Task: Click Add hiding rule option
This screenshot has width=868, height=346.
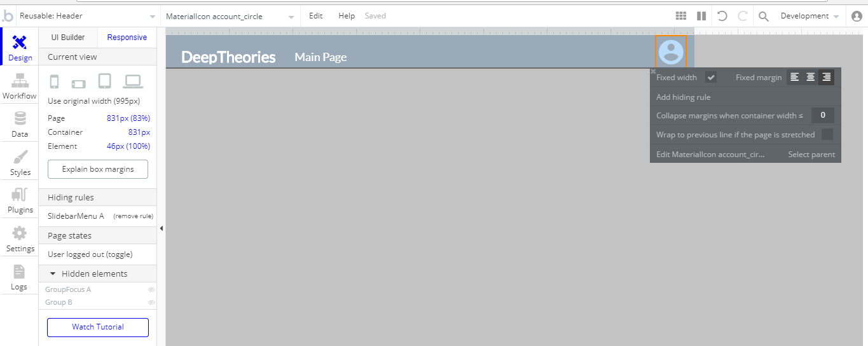Action: click(x=684, y=97)
